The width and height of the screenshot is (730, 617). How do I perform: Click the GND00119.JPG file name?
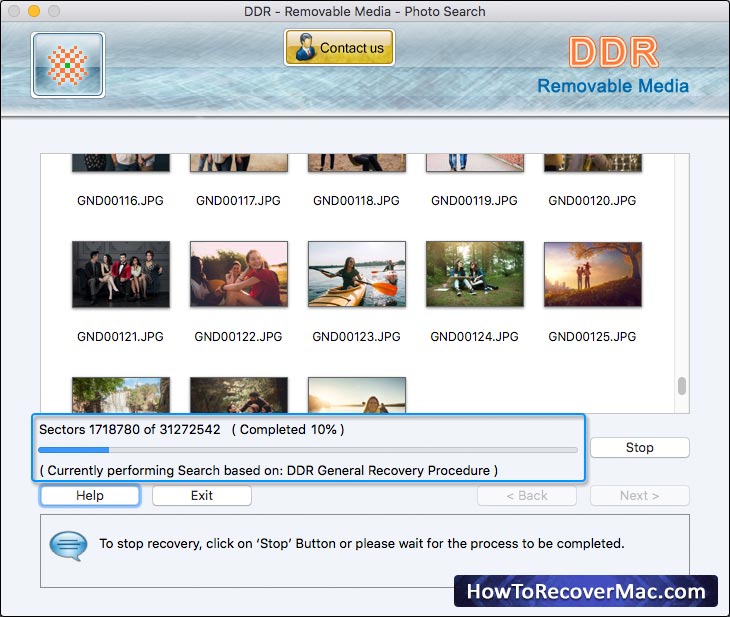point(474,201)
